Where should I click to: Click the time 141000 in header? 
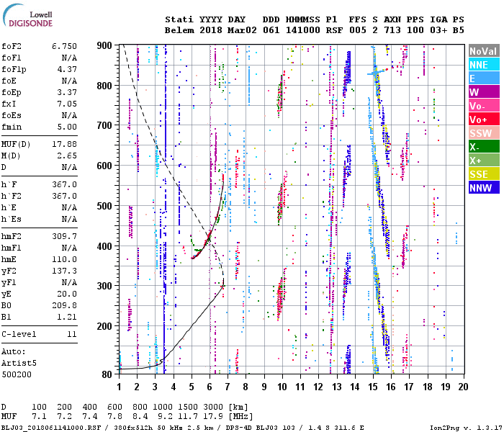click(303, 30)
